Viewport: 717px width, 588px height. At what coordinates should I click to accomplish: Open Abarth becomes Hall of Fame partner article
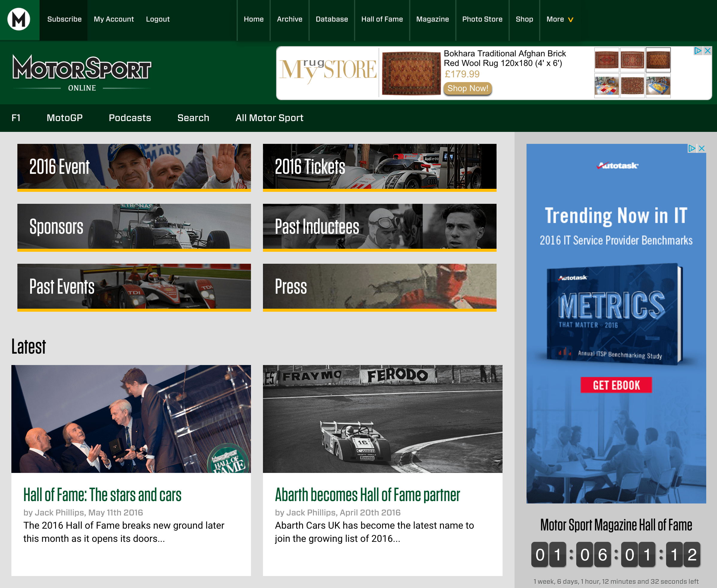[367, 495]
